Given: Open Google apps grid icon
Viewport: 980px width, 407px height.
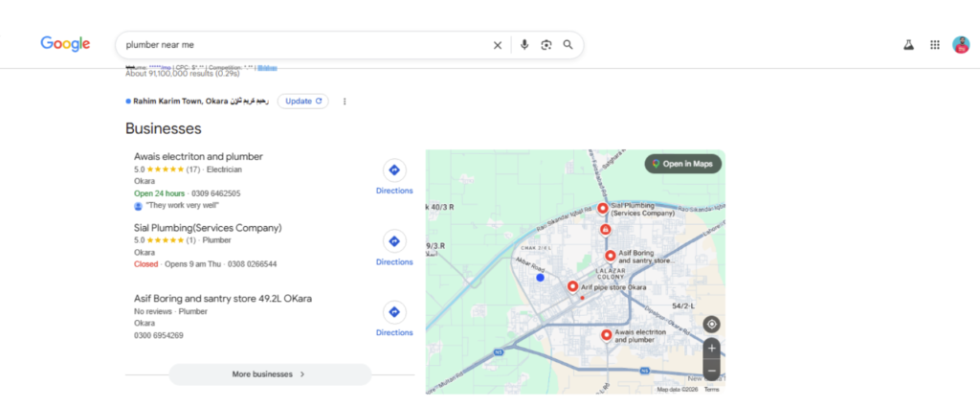Looking at the screenshot, I should pos(935,45).
